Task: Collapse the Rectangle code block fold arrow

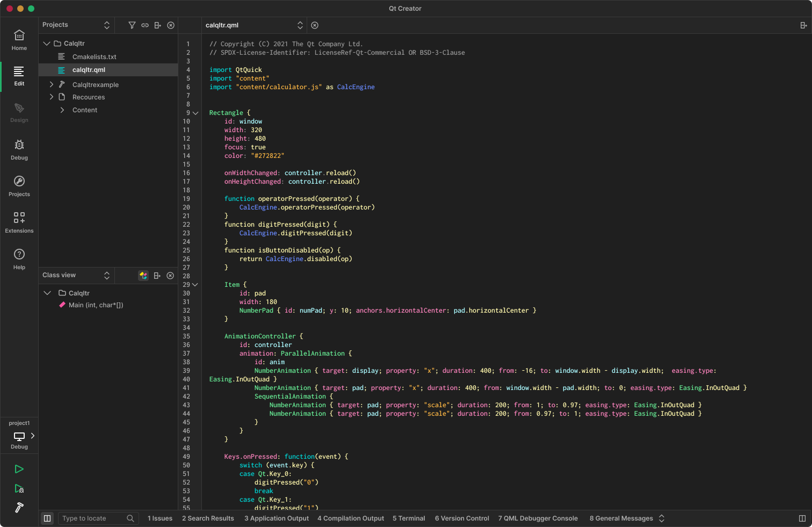Action: pyautogui.click(x=195, y=113)
